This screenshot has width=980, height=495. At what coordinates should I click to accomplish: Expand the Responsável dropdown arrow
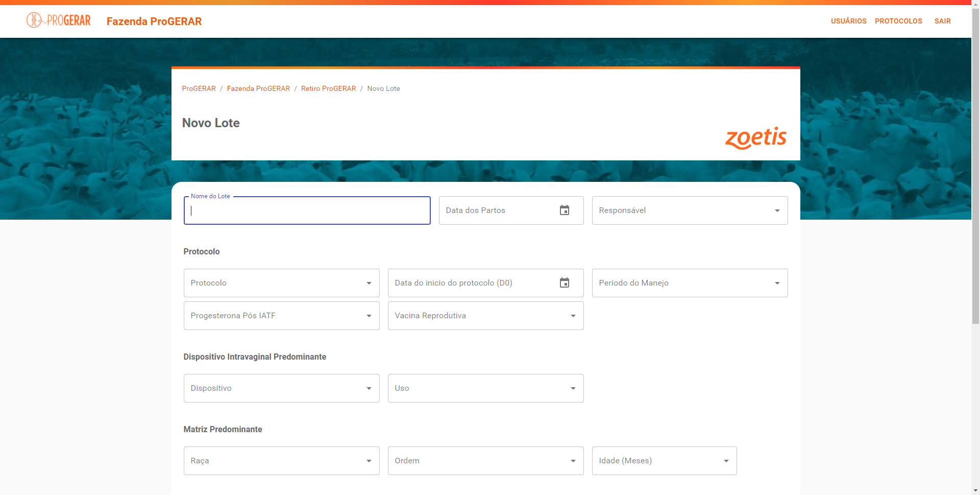click(x=777, y=210)
